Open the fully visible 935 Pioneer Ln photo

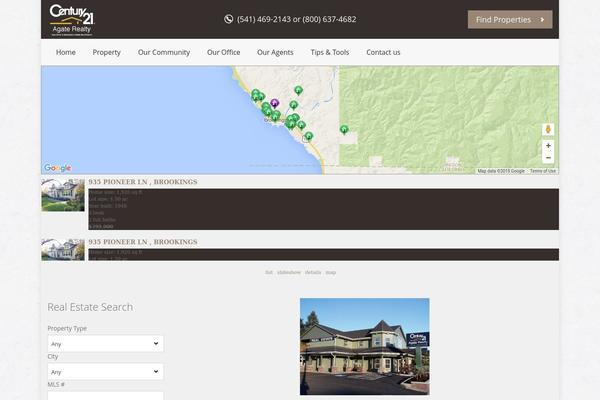tap(63, 194)
